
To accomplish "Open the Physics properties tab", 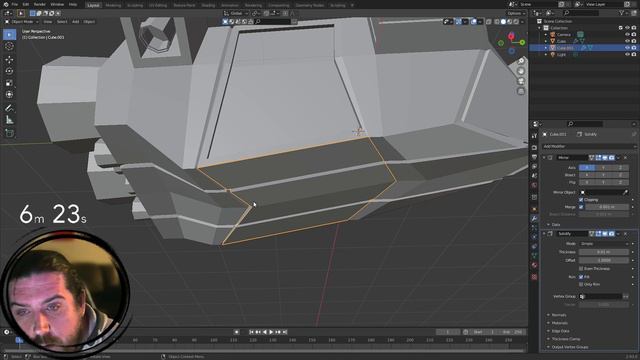I will [534, 237].
